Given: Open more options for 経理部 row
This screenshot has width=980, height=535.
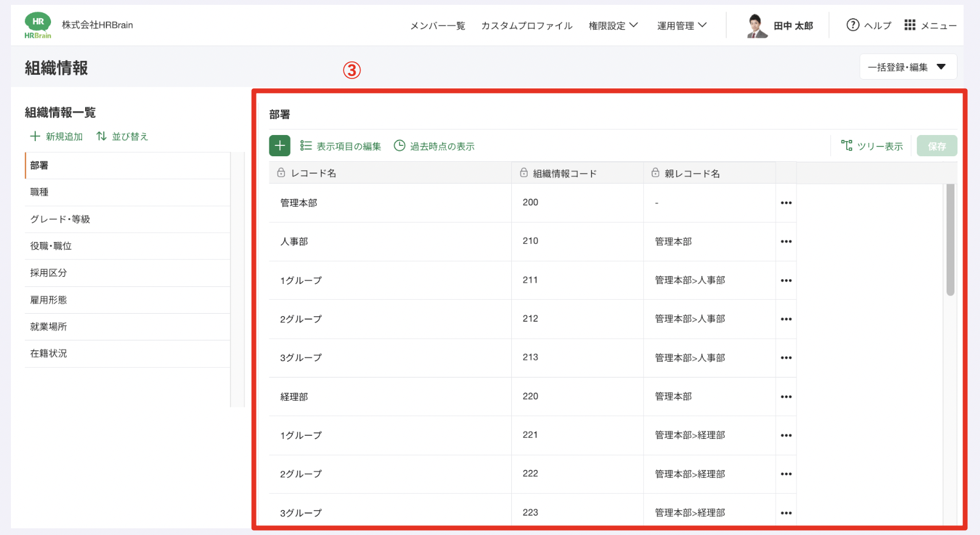Looking at the screenshot, I should (786, 397).
